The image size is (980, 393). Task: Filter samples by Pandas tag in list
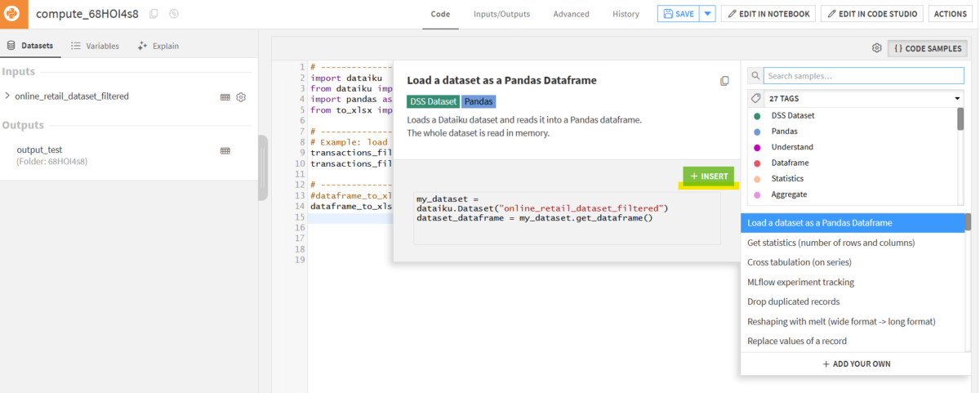pos(784,131)
